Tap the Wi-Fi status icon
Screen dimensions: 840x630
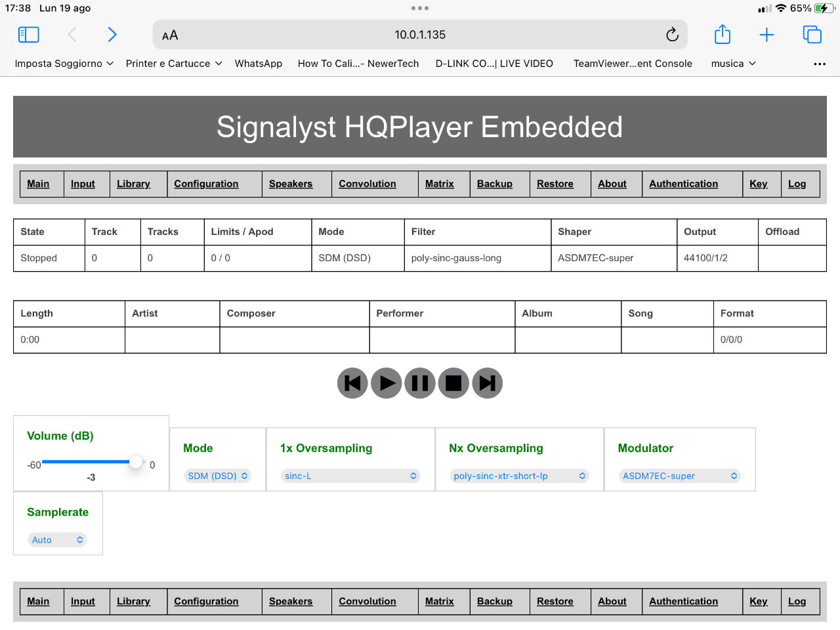(781, 9)
